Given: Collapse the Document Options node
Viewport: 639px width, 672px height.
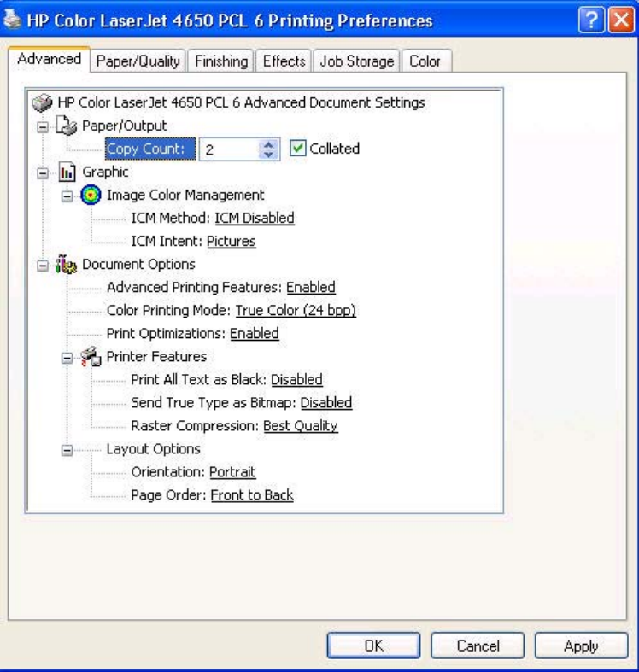Looking at the screenshot, I should pos(43,266).
